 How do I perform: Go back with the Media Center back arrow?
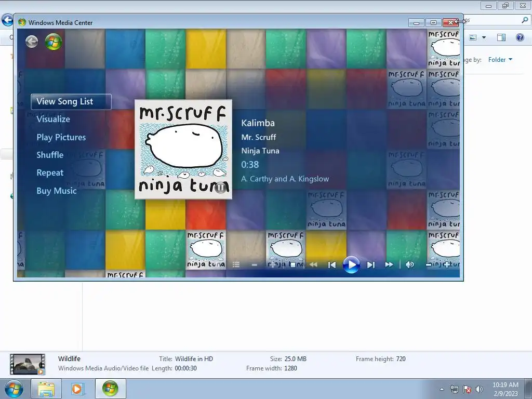[32, 42]
